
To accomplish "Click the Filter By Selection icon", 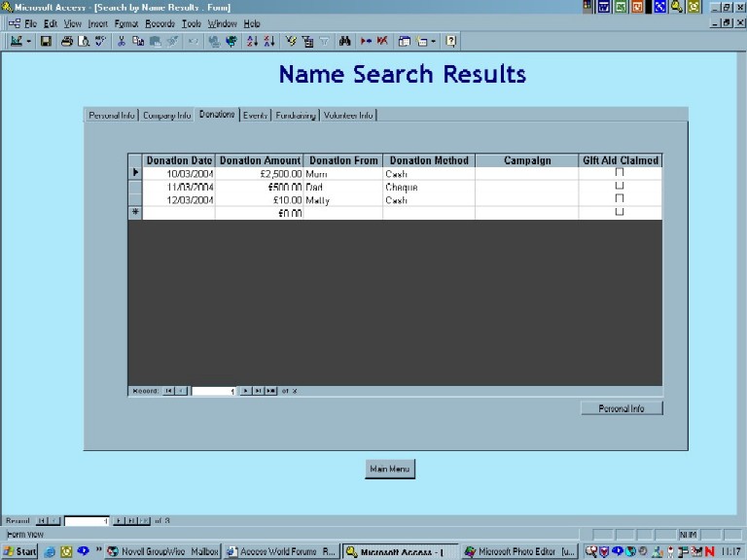I will coord(291,42).
